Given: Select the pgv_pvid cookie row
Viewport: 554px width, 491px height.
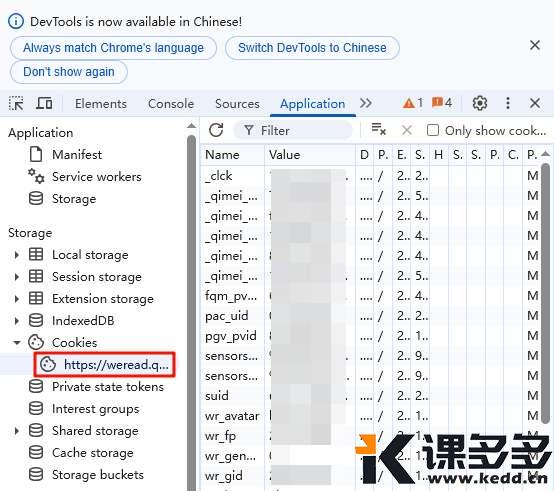Looking at the screenshot, I should click(x=370, y=336).
